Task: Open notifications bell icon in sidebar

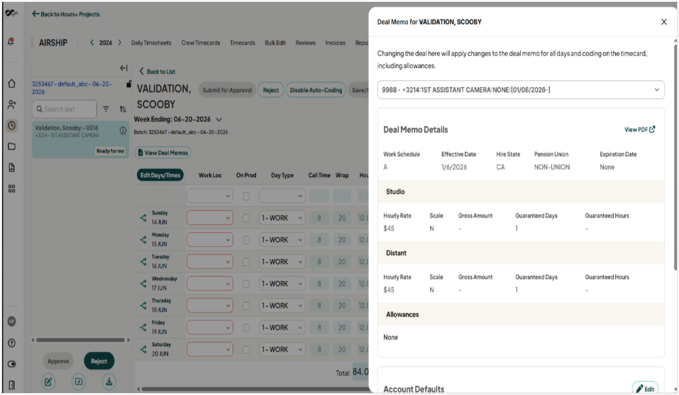Action: (12, 42)
